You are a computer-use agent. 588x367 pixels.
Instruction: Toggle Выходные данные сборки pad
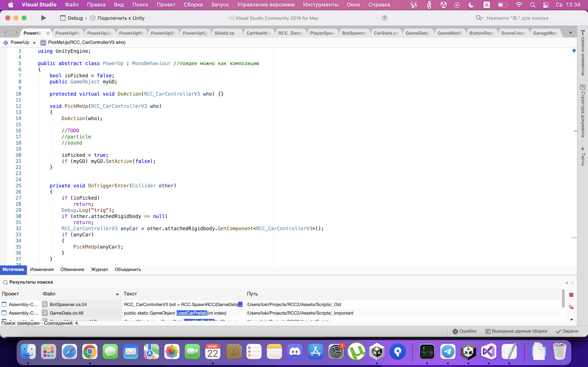pos(516,331)
